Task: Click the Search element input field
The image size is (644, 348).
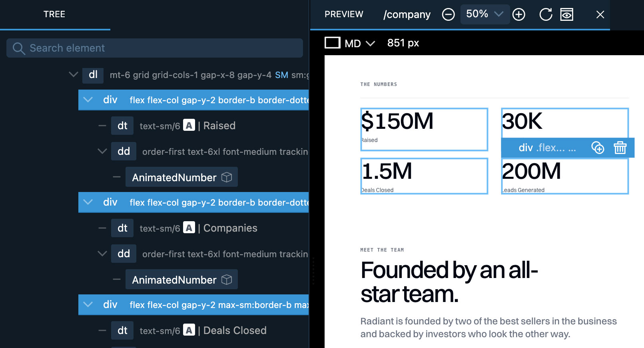Action: pyautogui.click(x=155, y=48)
